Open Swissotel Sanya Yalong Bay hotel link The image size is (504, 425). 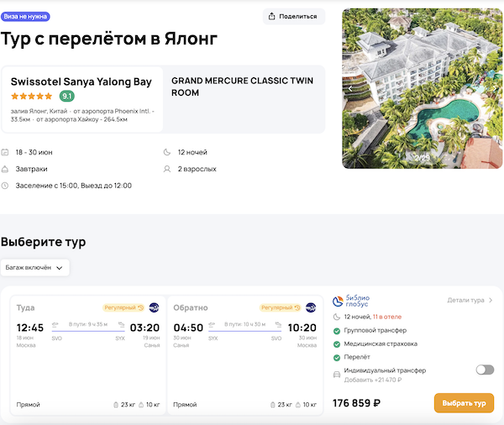(81, 81)
